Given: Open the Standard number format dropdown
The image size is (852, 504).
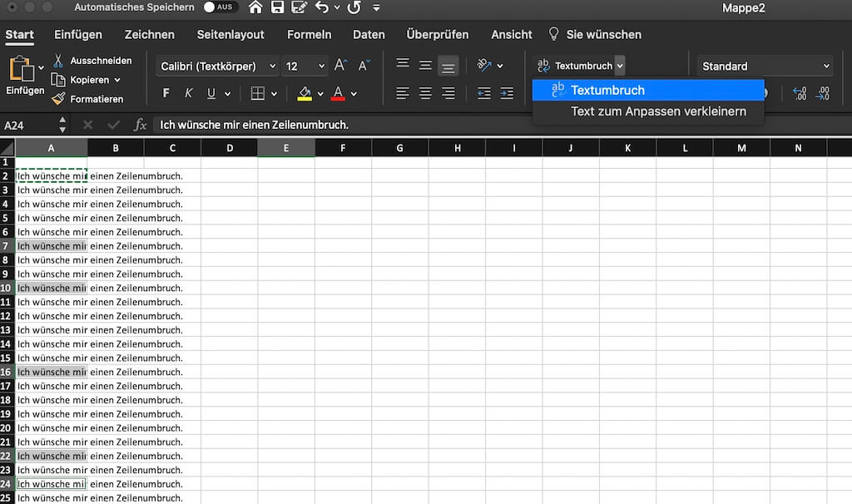Looking at the screenshot, I should point(763,65).
